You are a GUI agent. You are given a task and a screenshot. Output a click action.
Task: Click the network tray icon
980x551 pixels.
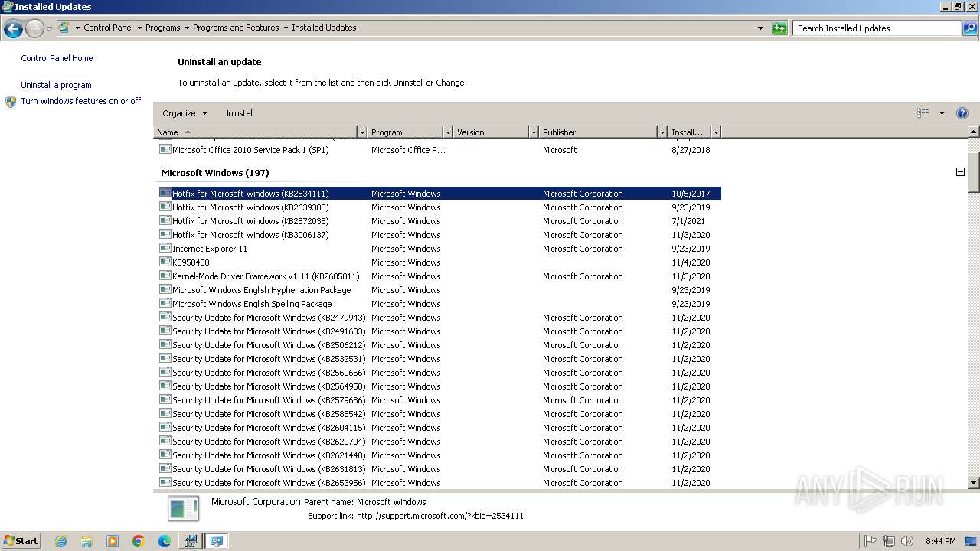pyautogui.click(x=889, y=541)
